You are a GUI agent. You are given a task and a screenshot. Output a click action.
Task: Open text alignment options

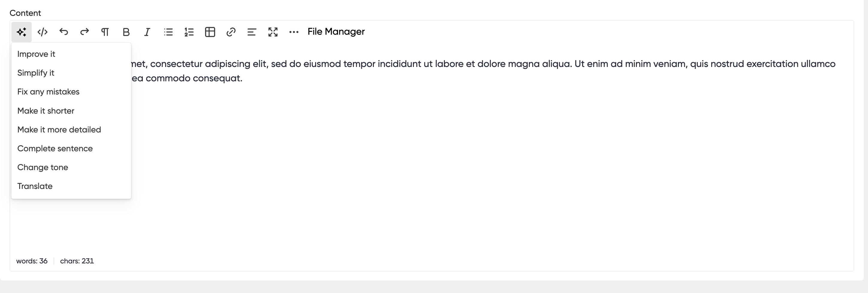coord(252,32)
